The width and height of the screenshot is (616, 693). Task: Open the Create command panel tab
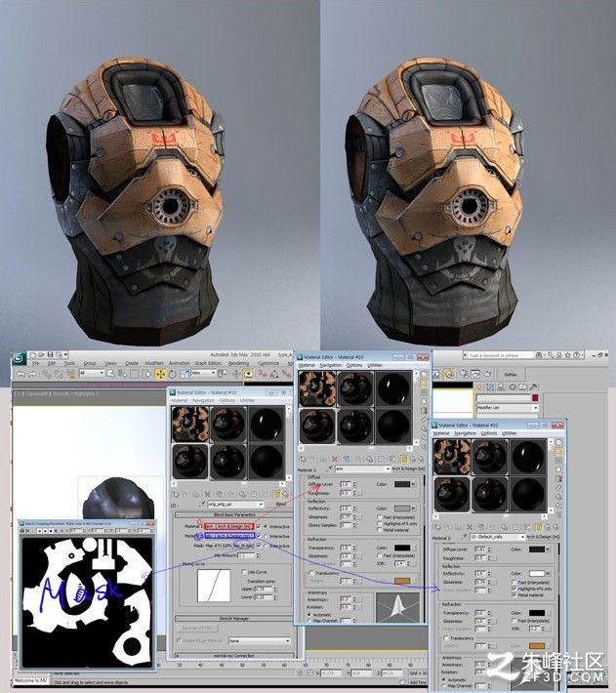click(479, 387)
